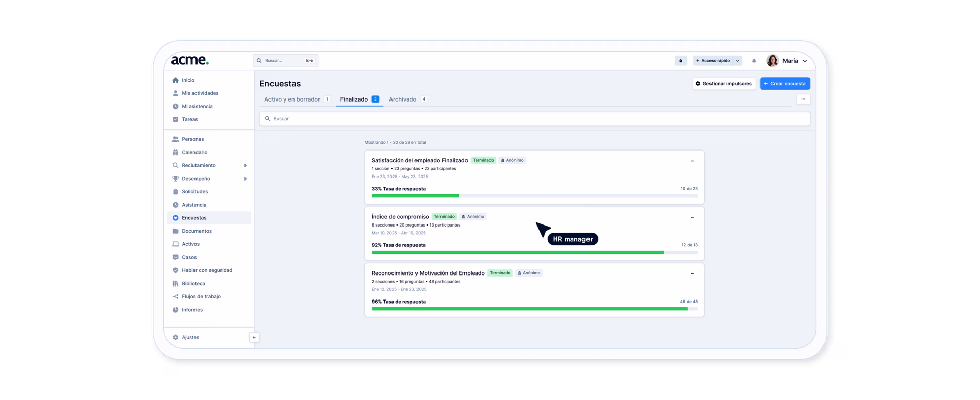The image size is (980, 400).
Task: Open María's account menu chevron
Action: coord(805,61)
